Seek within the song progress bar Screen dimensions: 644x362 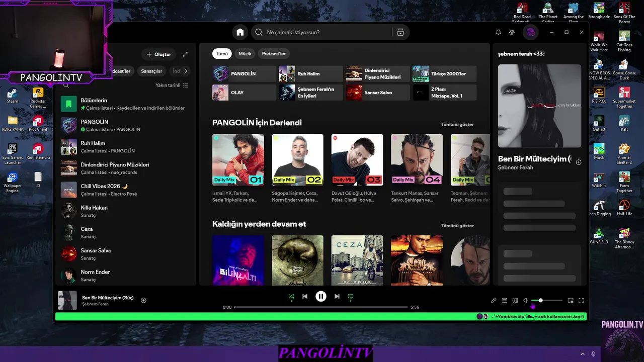[x=321, y=307]
